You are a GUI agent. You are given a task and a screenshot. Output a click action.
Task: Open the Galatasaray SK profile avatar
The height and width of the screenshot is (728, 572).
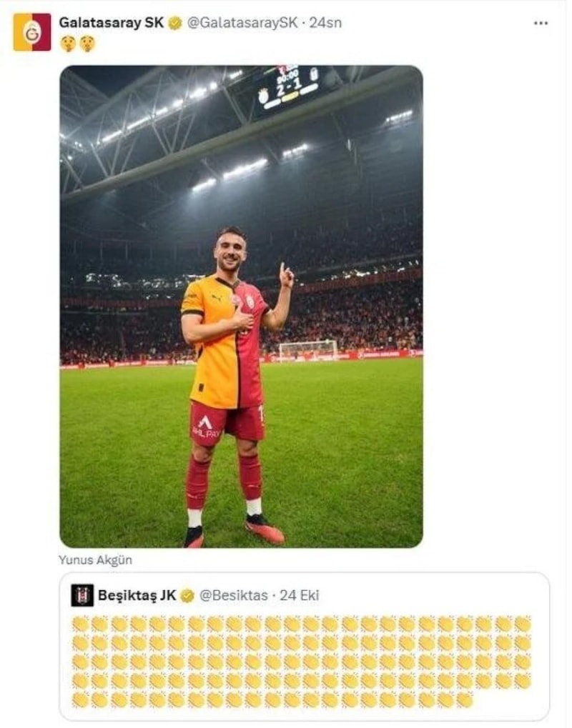32,32
